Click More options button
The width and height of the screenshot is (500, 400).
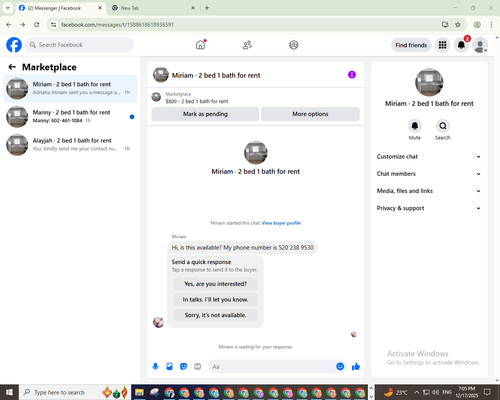[x=310, y=114]
